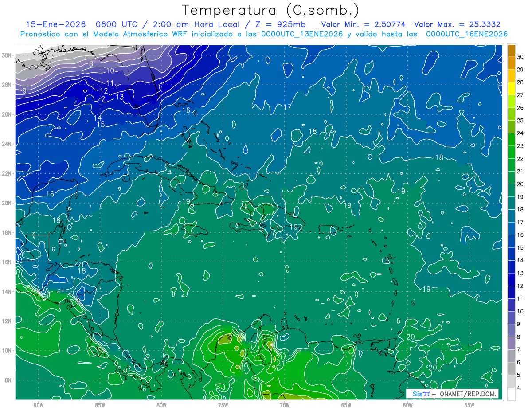
Task: Click the contour label "13" on the map
Action: coord(120,97)
